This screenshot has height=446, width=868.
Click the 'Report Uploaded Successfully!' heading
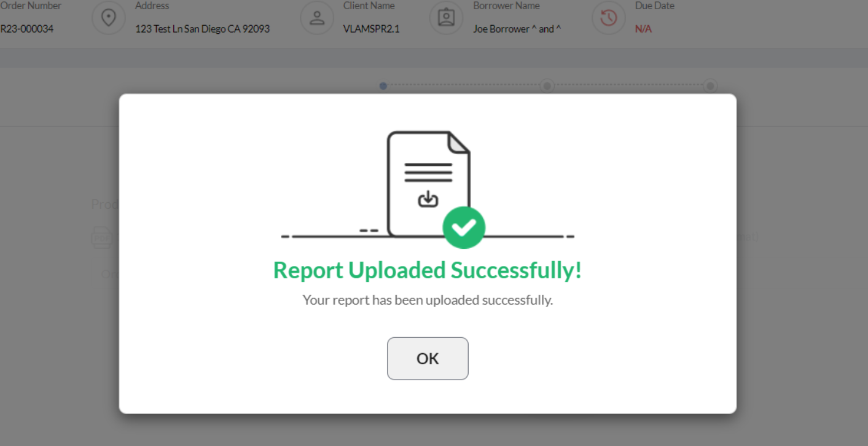click(428, 270)
